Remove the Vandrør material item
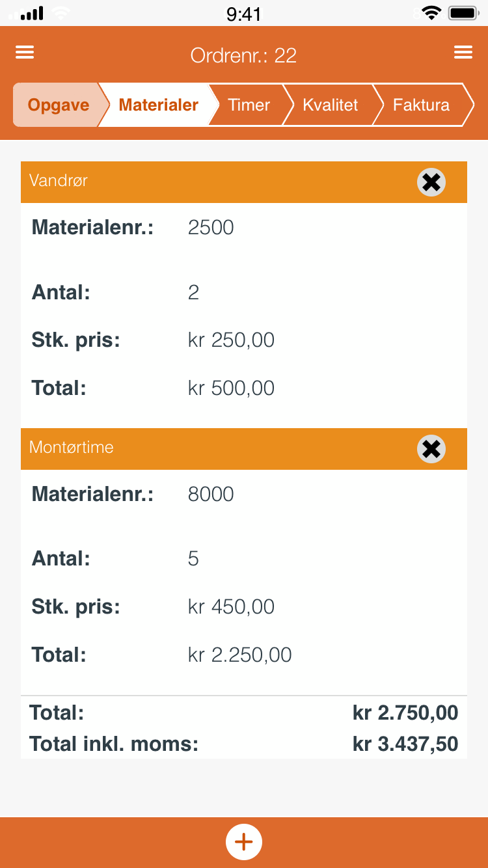Image resolution: width=488 pixels, height=868 pixels. [431, 182]
